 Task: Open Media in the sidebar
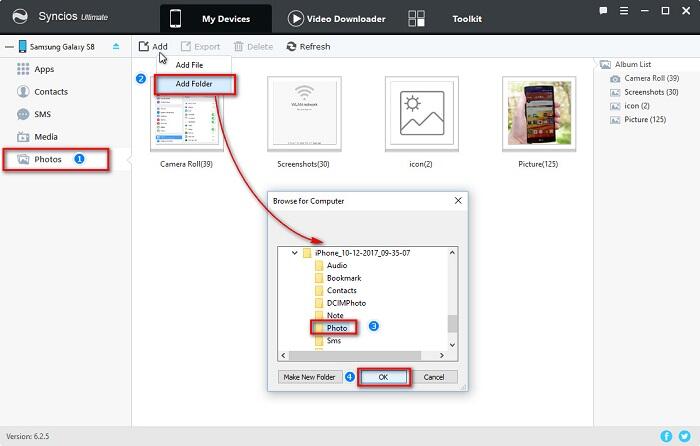[45, 136]
